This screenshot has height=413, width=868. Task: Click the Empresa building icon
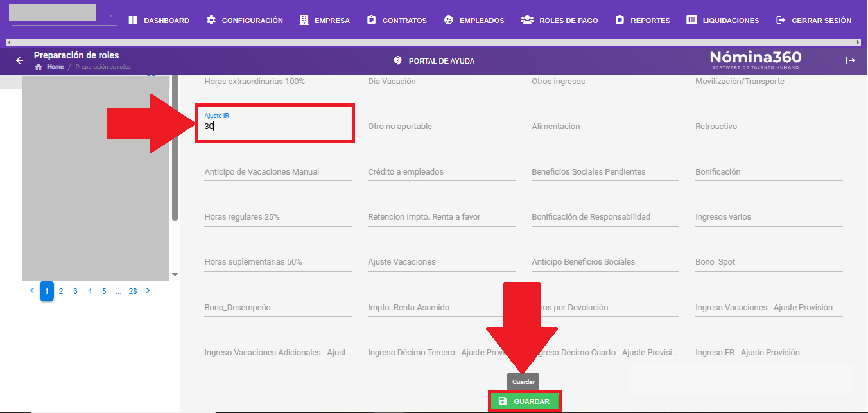(x=304, y=21)
